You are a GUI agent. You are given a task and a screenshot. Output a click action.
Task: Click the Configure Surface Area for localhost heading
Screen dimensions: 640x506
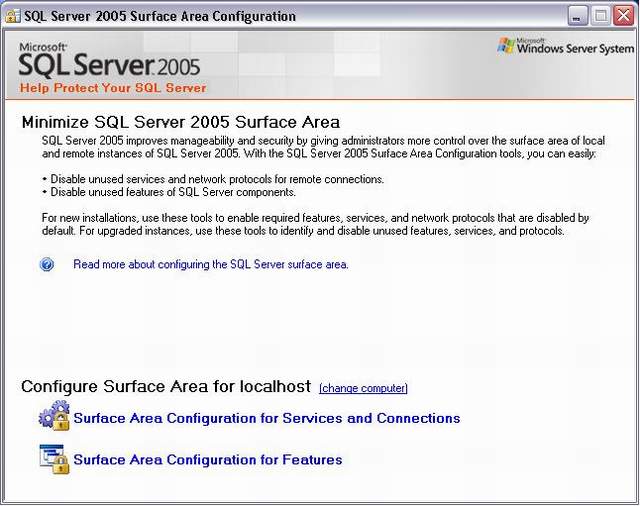tap(166, 386)
